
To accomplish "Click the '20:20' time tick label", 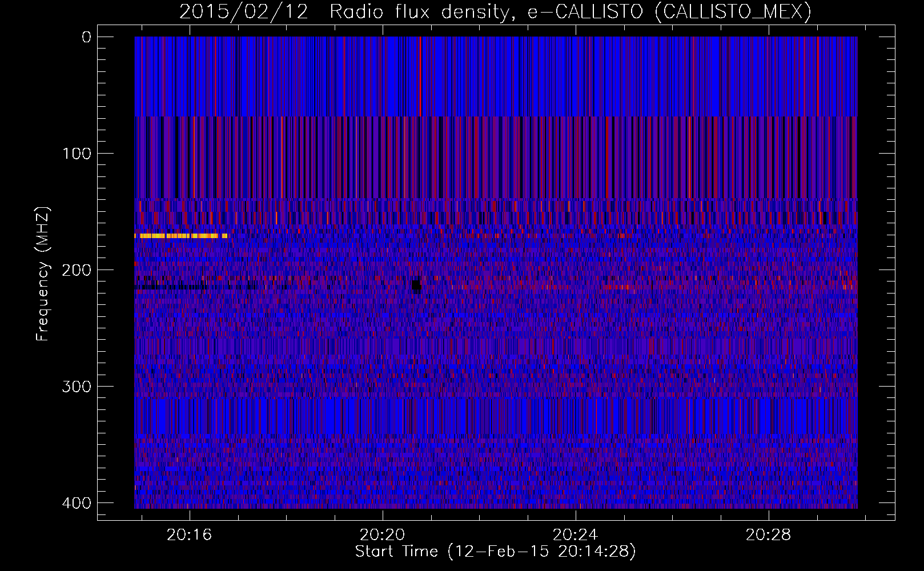I will pos(382,535).
